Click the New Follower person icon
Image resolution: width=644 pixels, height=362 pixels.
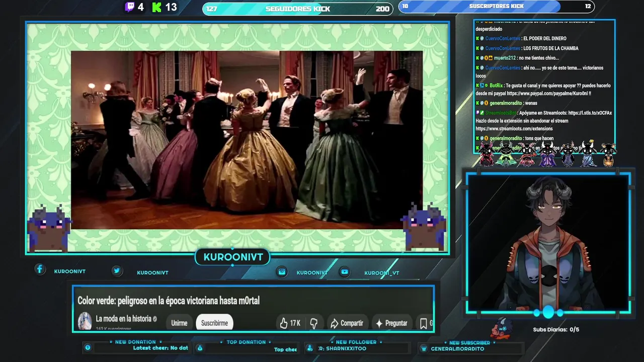309,348
